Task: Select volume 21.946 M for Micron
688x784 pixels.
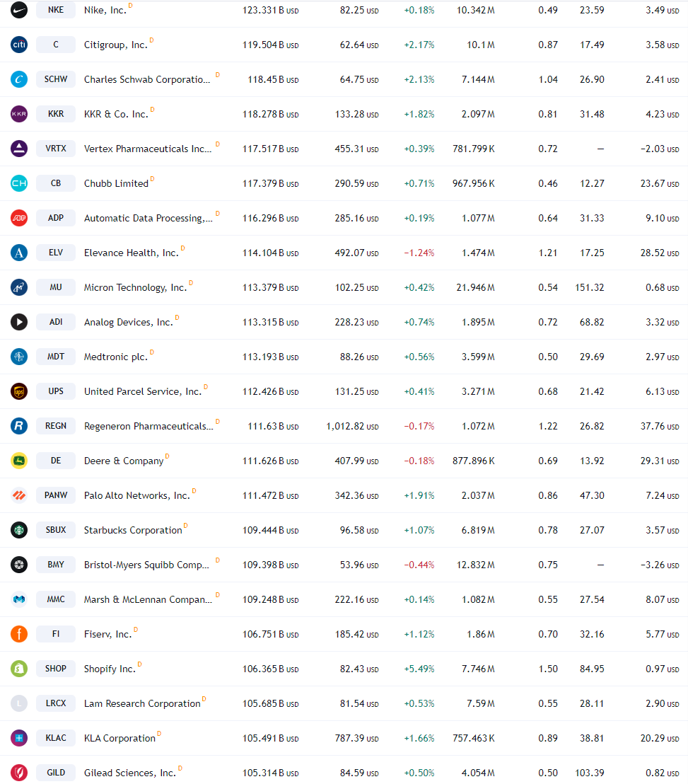Action: pos(476,287)
